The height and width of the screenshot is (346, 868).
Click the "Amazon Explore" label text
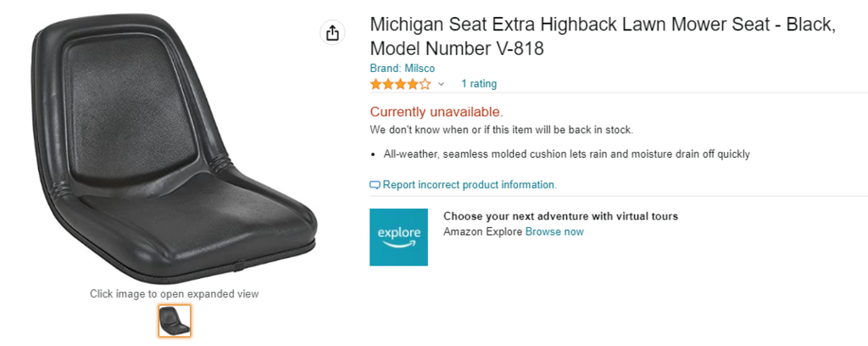482,232
